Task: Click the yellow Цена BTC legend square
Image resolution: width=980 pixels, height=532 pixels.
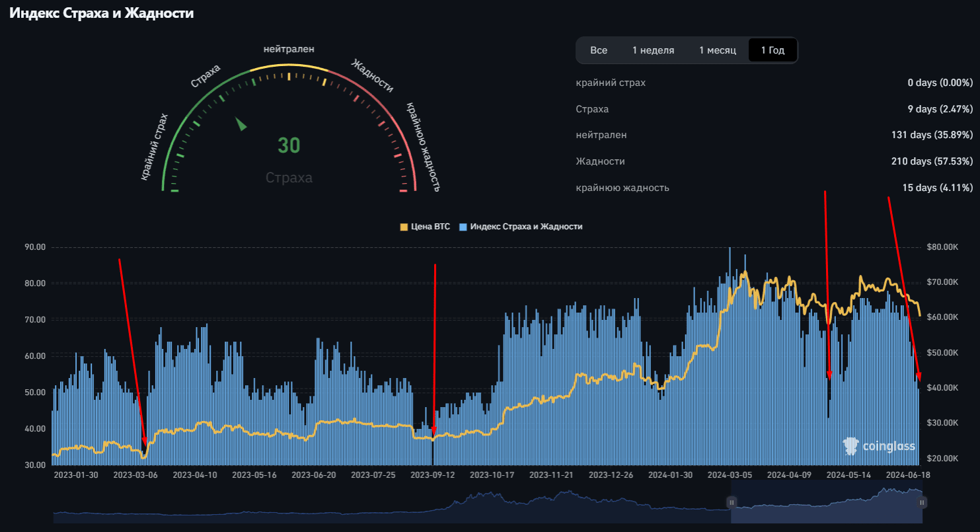Action: pyautogui.click(x=404, y=227)
